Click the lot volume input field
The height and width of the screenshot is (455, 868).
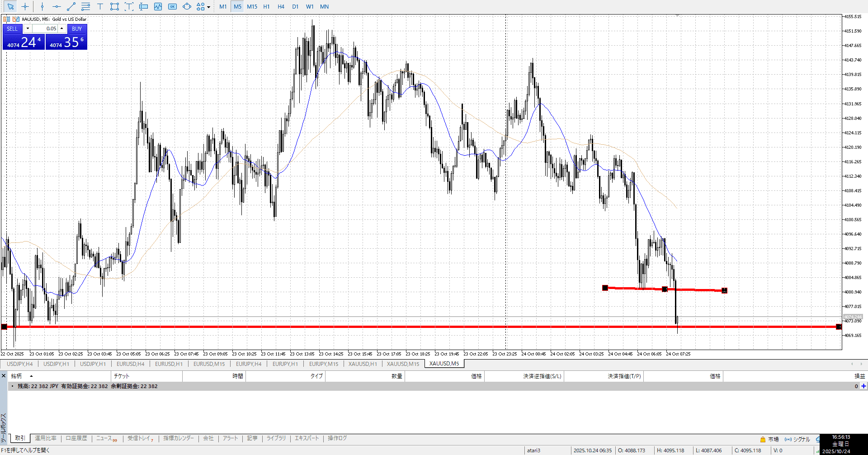pos(45,28)
